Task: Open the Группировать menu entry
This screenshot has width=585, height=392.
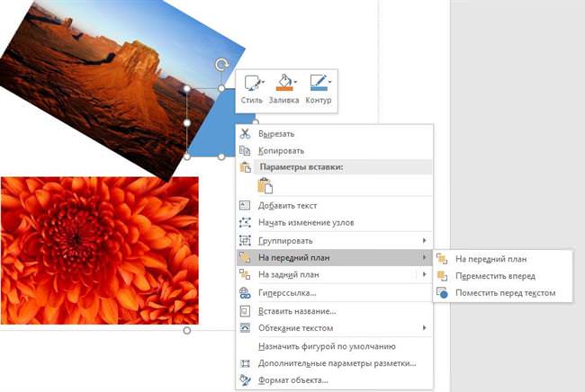Action: [335, 241]
